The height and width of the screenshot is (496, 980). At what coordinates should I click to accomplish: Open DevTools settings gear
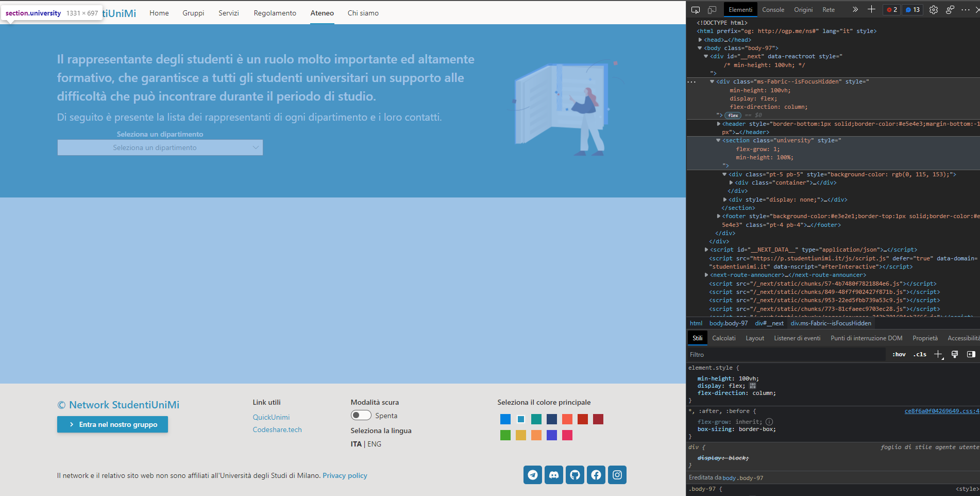click(934, 10)
